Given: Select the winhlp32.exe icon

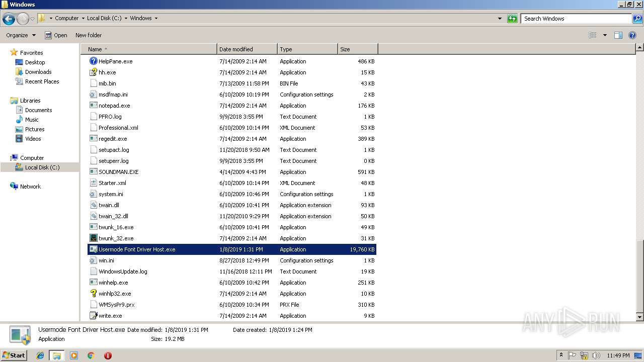Looking at the screenshot, I should tap(93, 294).
